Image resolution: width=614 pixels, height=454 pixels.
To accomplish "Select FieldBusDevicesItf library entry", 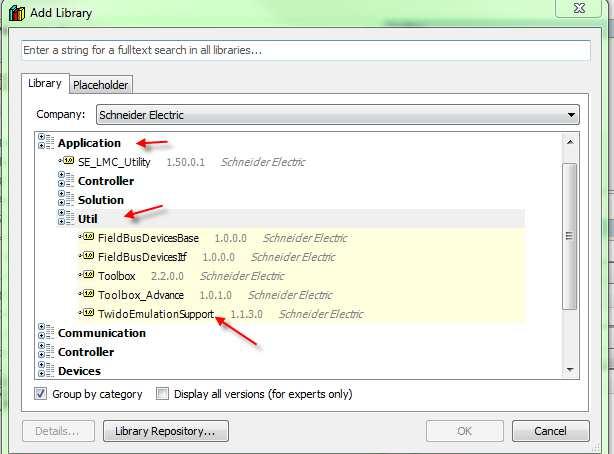I will 142,257.
